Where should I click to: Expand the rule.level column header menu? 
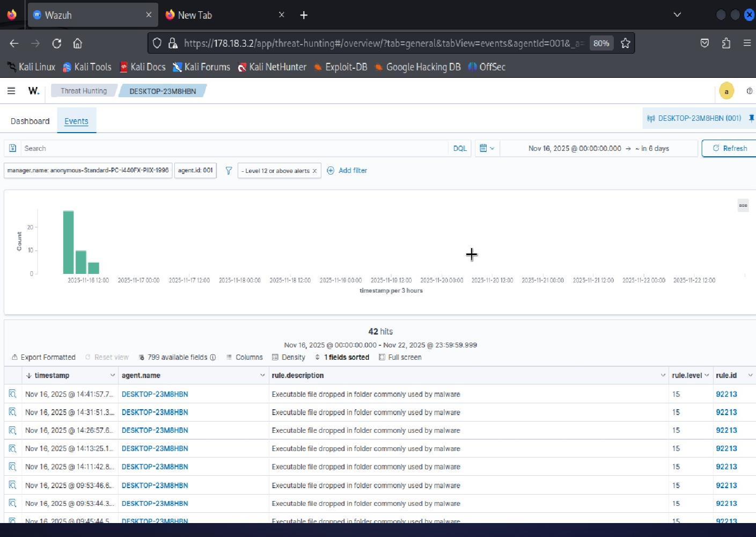point(707,375)
